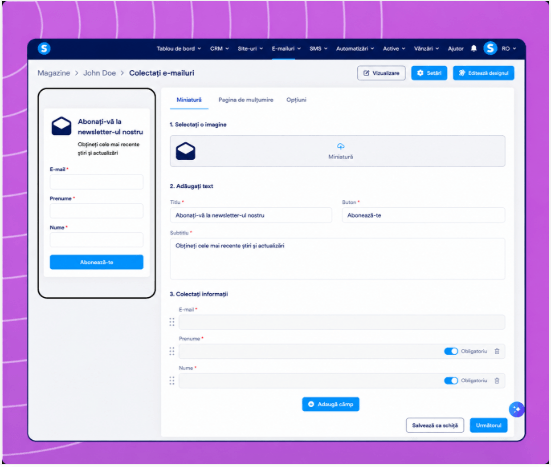Click the Subtitlu text area
Screen dimensions: 551x467
(338, 259)
